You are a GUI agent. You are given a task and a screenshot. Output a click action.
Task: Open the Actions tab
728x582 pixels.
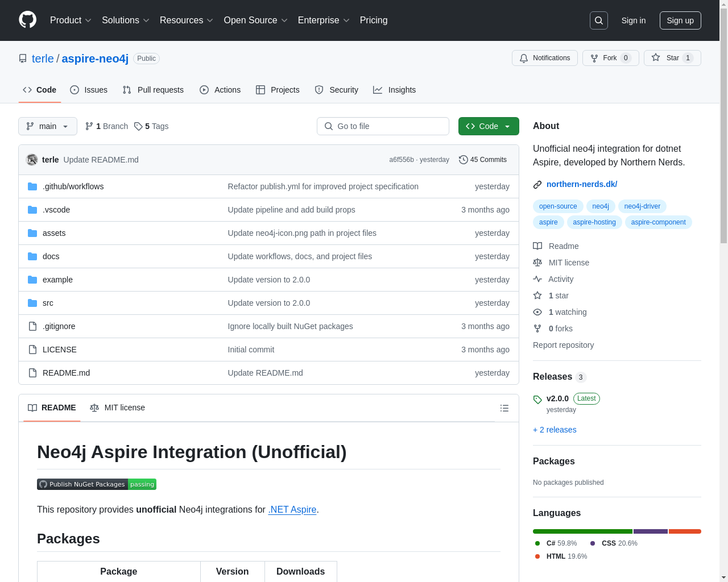point(220,90)
